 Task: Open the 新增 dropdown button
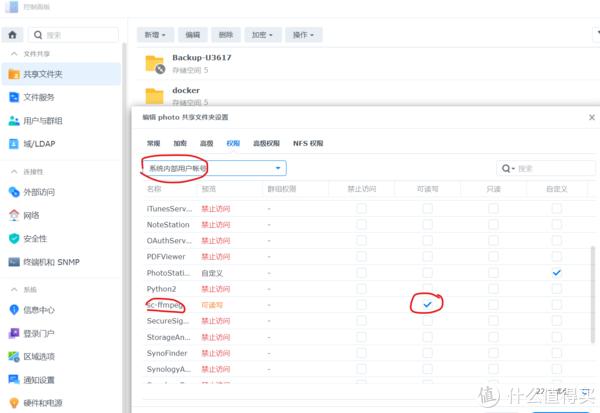(x=155, y=35)
